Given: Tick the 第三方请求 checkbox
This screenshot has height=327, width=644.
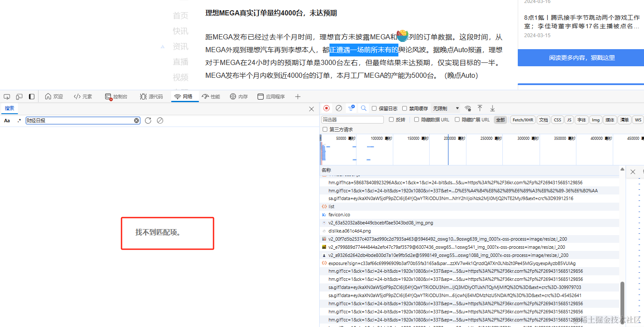Looking at the screenshot, I should (325, 129).
